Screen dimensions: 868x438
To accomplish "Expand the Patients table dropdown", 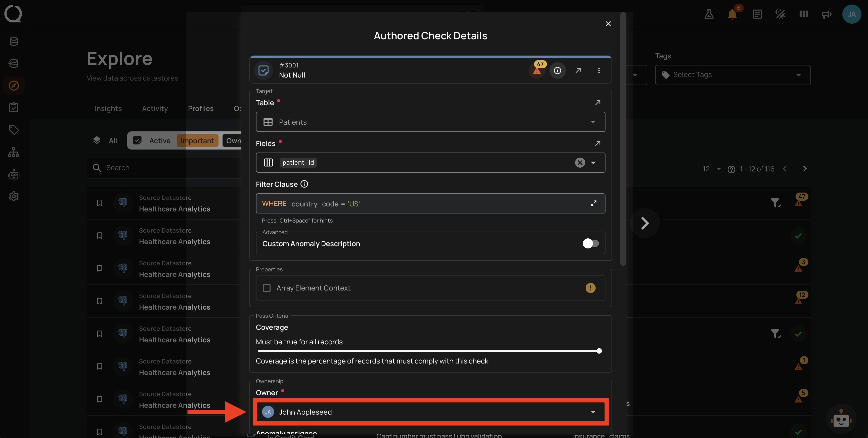I will (x=430, y=122).
